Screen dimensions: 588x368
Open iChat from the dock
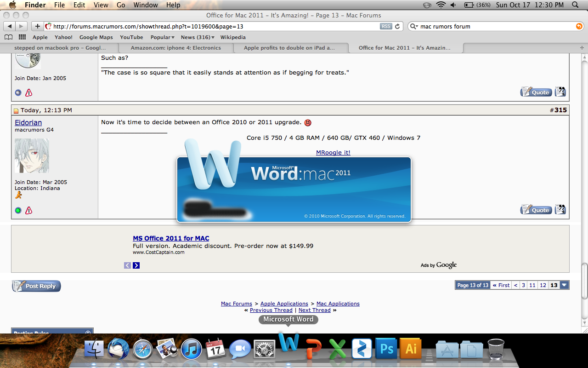tap(240, 349)
